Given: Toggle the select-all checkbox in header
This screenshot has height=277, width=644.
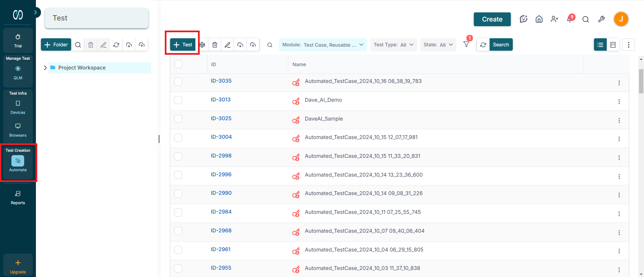Looking at the screenshot, I should click(178, 64).
